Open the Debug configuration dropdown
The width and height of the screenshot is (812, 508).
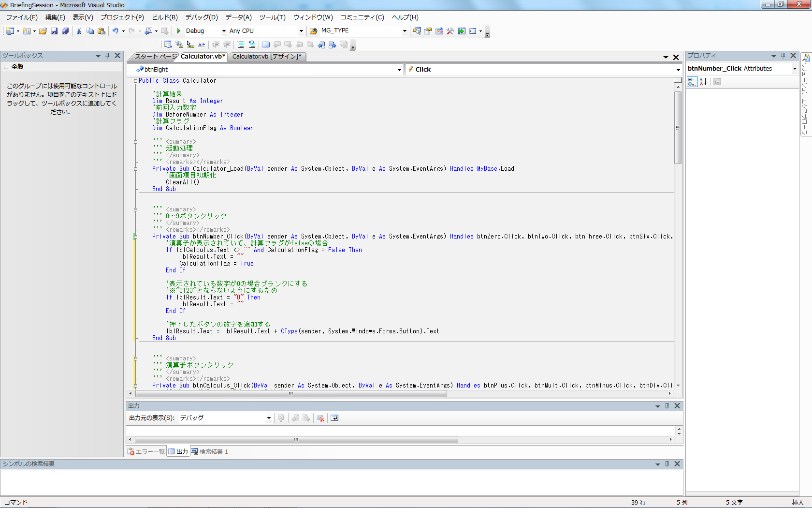(224, 31)
